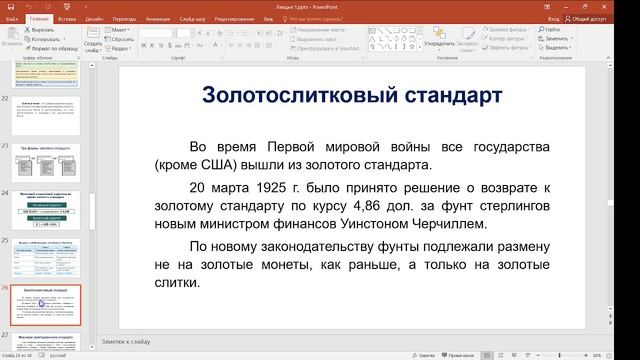Open Arrange (Упорядочить) menu

pyautogui.click(x=439, y=38)
